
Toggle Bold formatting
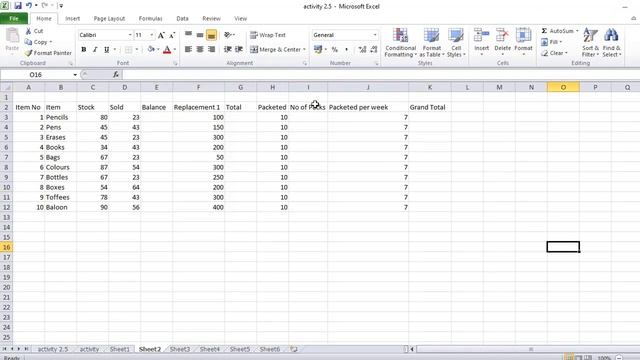pyautogui.click(x=84, y=49)
